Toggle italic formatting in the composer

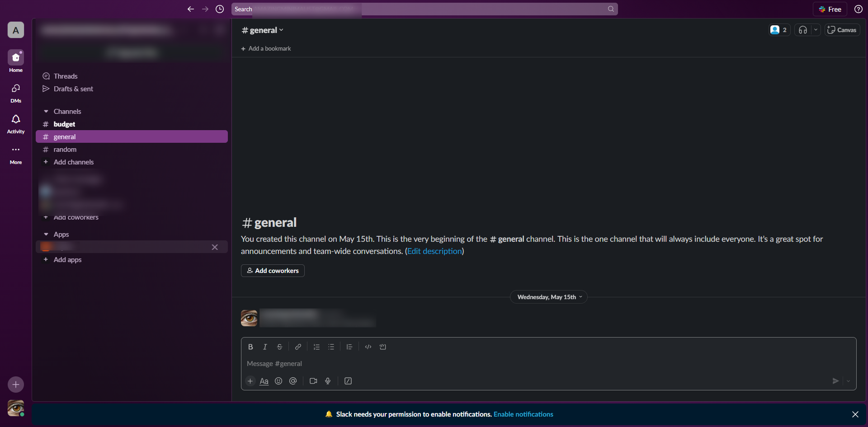[265, 347]
